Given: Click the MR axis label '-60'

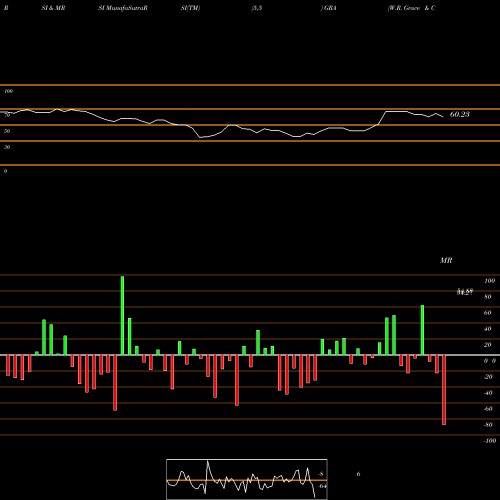Looking at the screenshot, I should point(488,409).
